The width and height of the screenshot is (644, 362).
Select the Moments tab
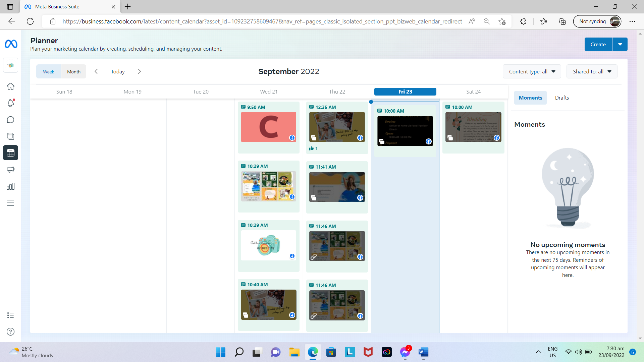tap(530, 98)
